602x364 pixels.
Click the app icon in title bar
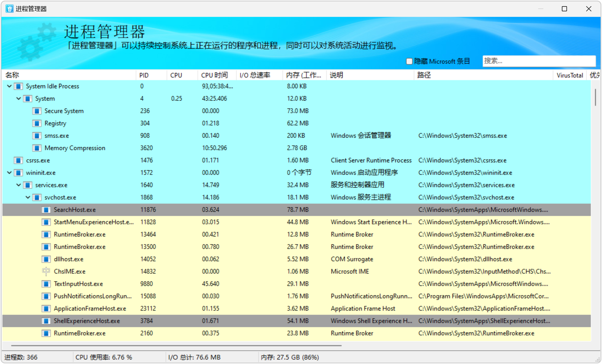(10, 9)
